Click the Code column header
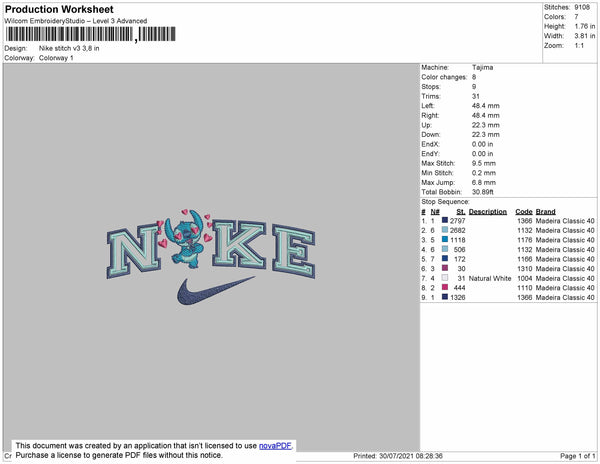This screenshot has width=600, height=464. point(523,212)
